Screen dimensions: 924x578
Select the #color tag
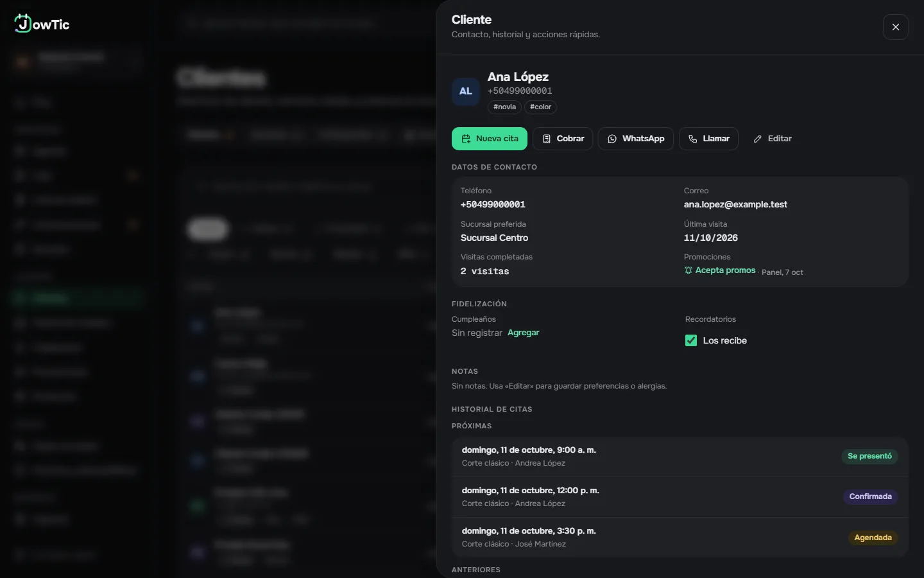coord(540,107)
